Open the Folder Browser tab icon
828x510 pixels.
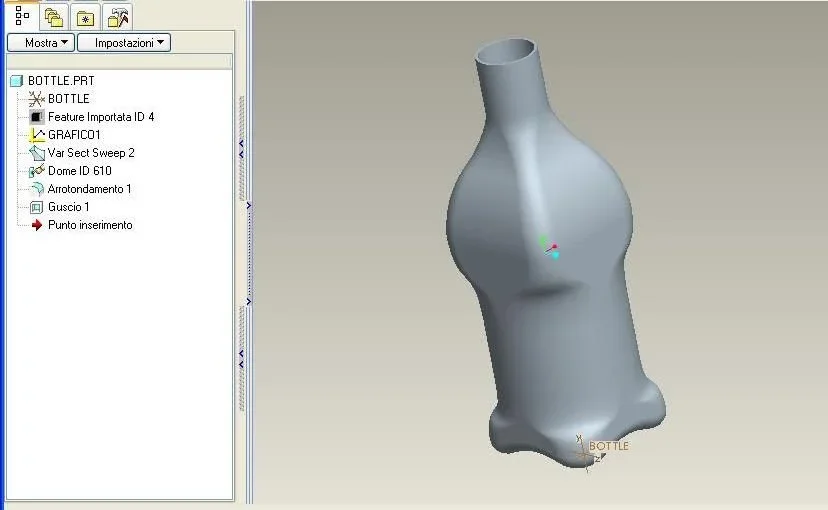[x=54, y=18]
